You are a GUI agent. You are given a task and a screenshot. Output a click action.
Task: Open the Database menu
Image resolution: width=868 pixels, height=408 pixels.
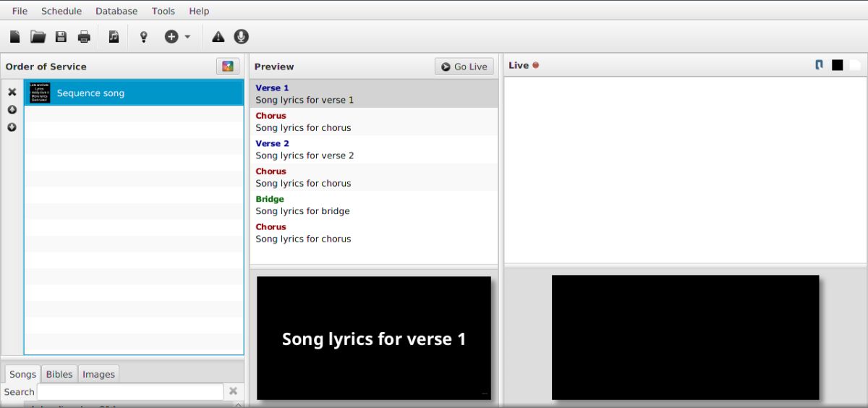tap(116, 11)
